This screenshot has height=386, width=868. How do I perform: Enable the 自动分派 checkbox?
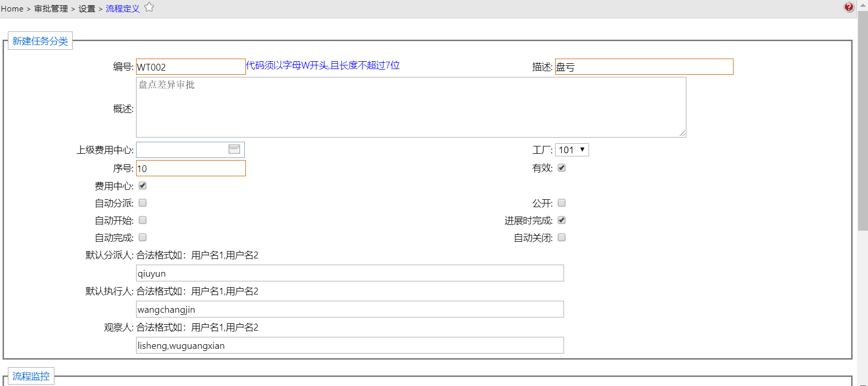(142, 203)
